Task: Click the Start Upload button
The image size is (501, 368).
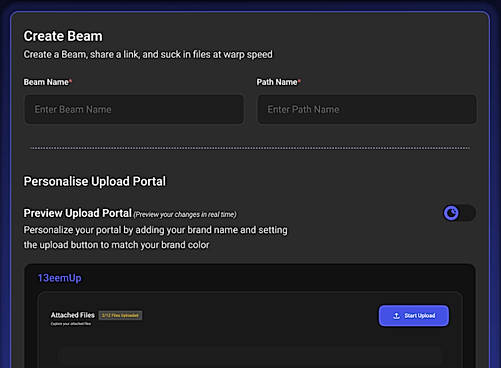Action: point(414,316)
